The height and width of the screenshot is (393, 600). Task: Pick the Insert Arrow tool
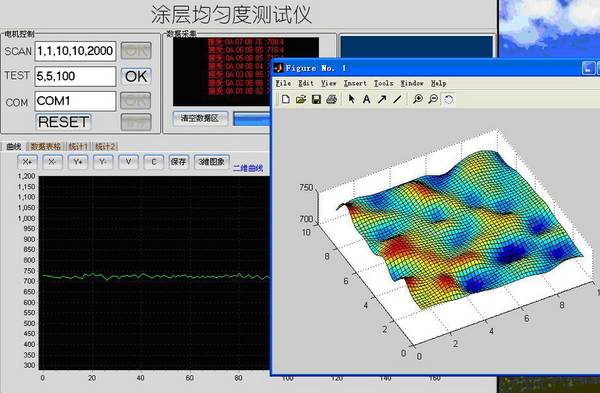[x=382, y=99]
